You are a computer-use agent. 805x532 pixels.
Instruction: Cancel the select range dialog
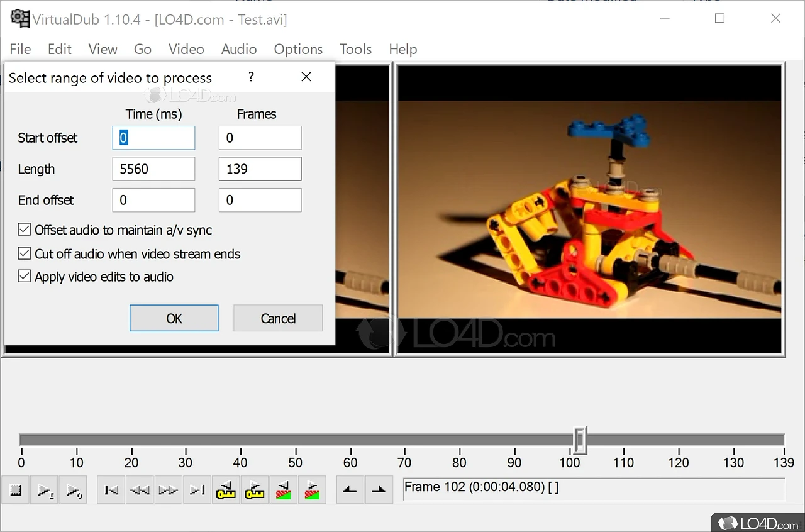click(278, 318)
